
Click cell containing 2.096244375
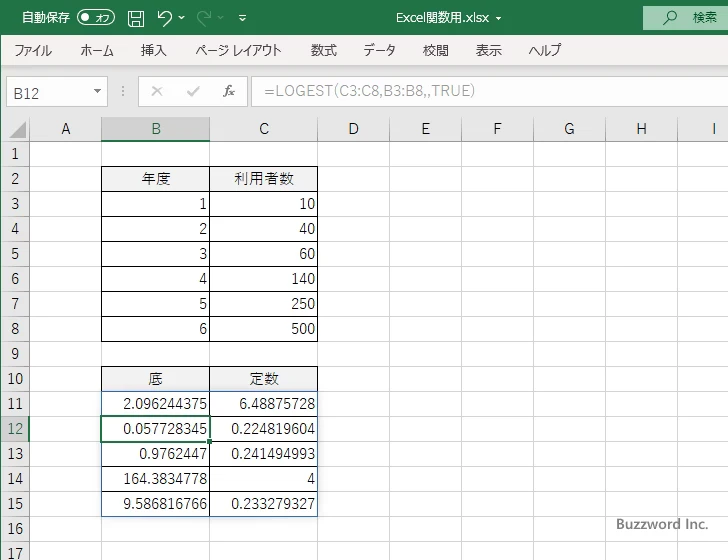click(156, 404)
